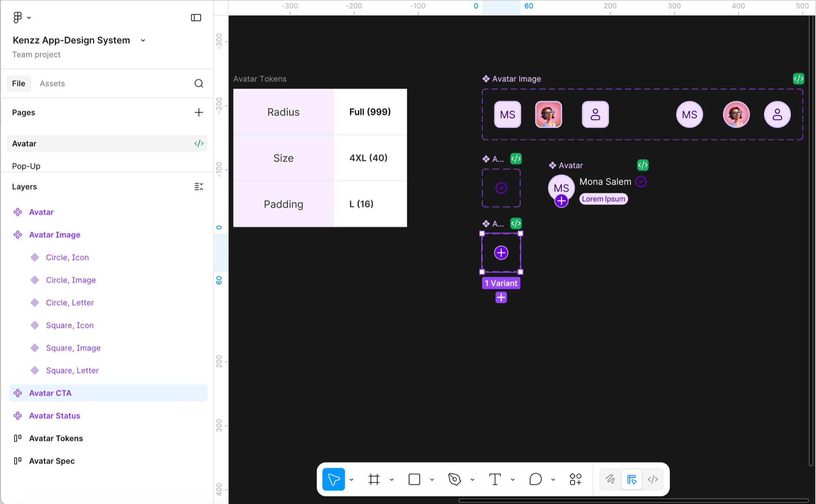
Task: Select the Avatar CTA layer
Action: point(108,393)
